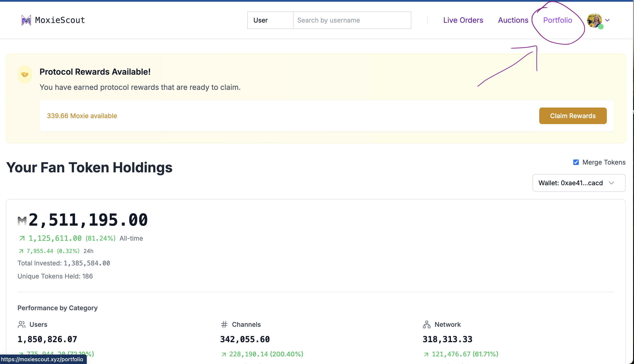Click the Channels gain arrow icon

224,354
